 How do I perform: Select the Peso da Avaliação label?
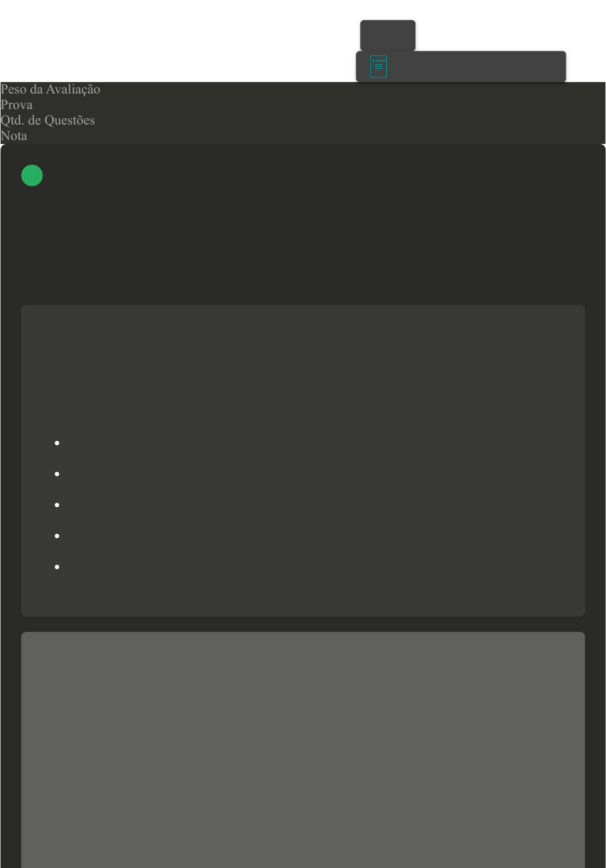point(50,89)
